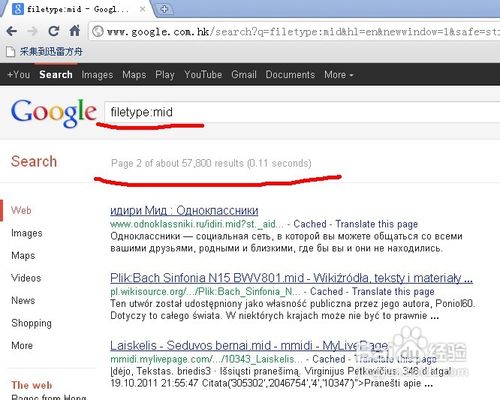Open the Bach Sinfonia N15 BWV801.mid result

tap(291, 278)
